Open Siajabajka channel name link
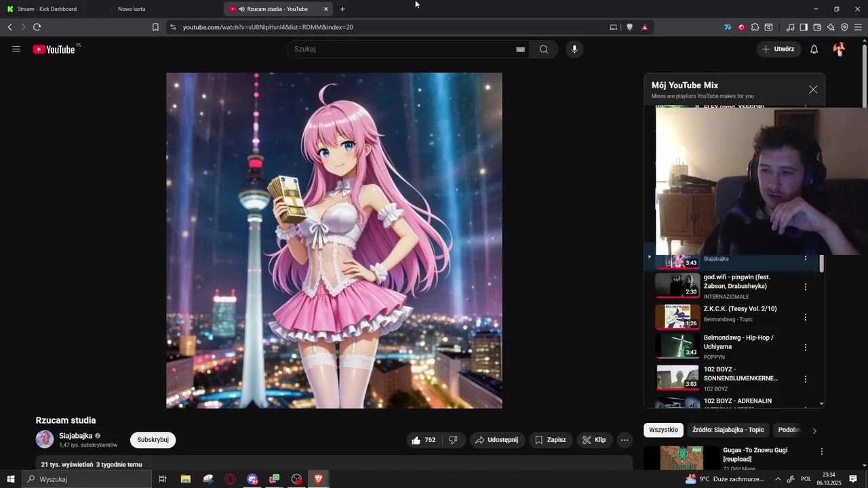Viewport: 868px width, 488px height. (x=75, y=436)
